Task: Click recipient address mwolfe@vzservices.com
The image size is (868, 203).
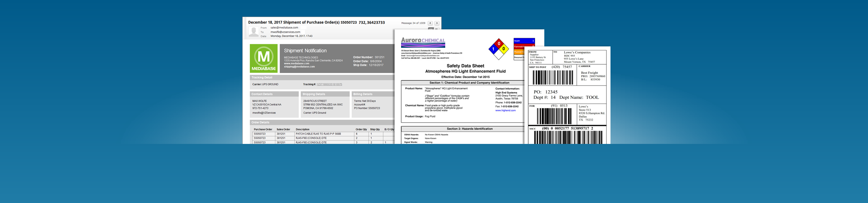Action: [x=285, y=32]
